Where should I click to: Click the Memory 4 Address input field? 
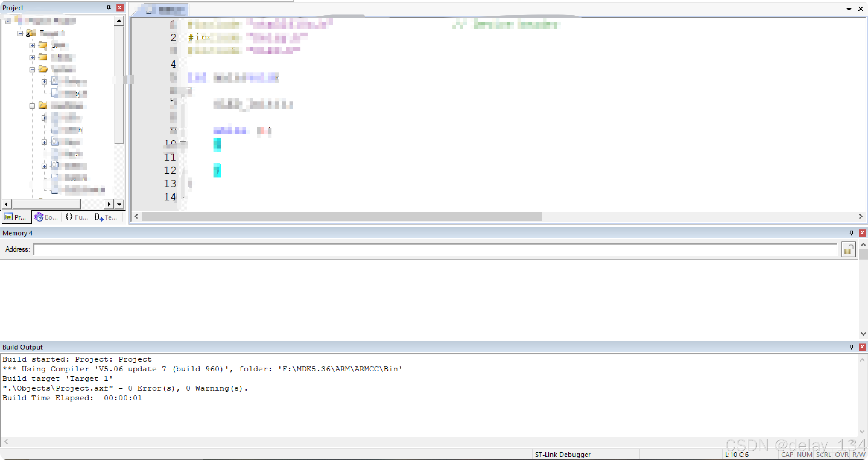click(x=435, y=250)
